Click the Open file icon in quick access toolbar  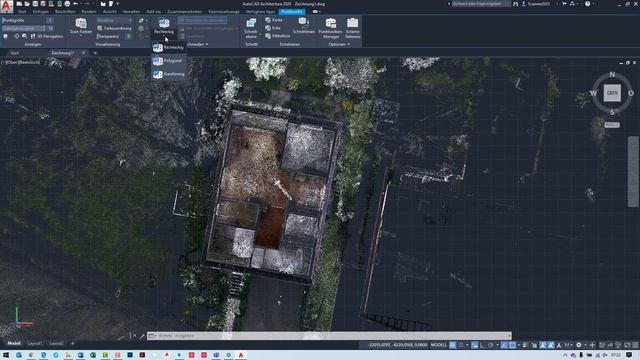pos(27,4)
